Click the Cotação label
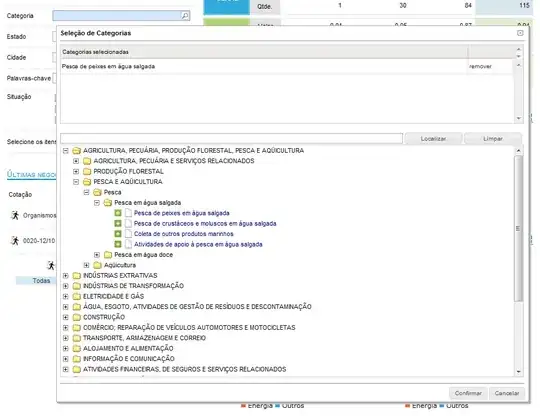Screen dimensions: 540x416 click(20, 195)
